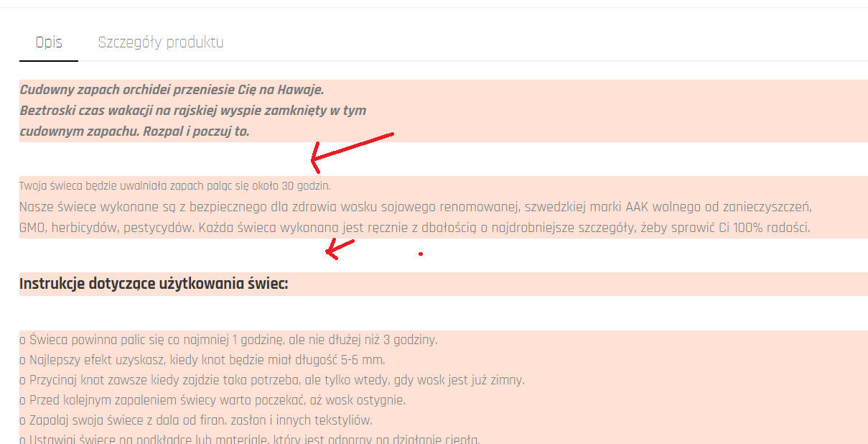
Task: Click list item "Świeca powinna palic się"
Action: (x=228, y=340)
